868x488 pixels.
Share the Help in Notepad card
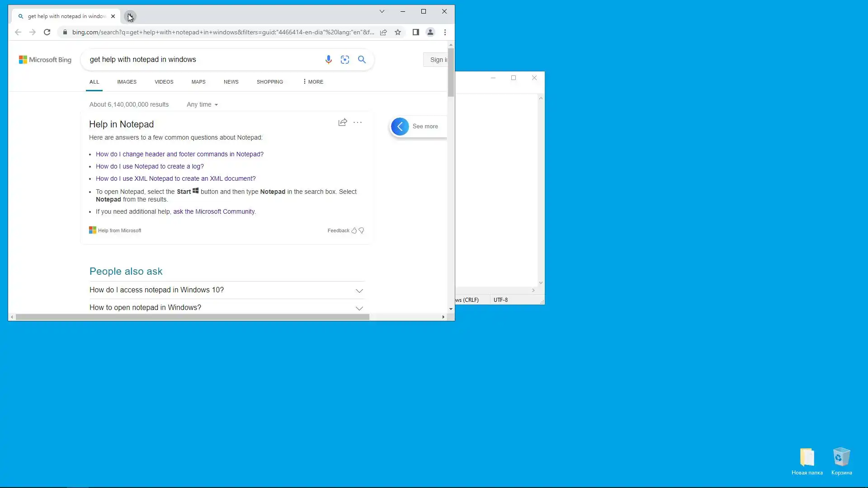(x=343, y=122)
